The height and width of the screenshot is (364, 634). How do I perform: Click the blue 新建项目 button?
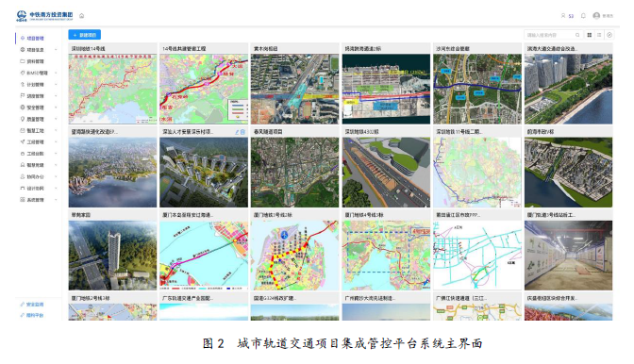click(85, 35)
